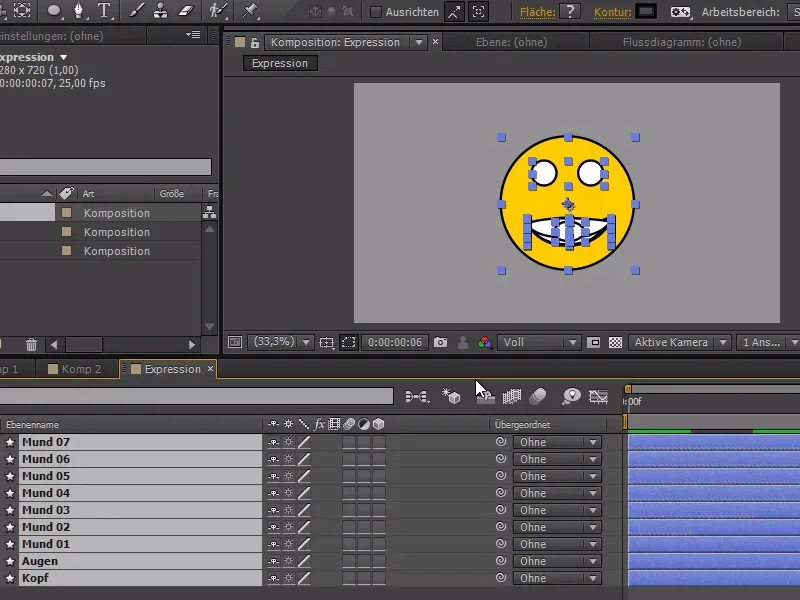
Task: Toggle shy switch for Mund 05 layer
Action: 273,476
